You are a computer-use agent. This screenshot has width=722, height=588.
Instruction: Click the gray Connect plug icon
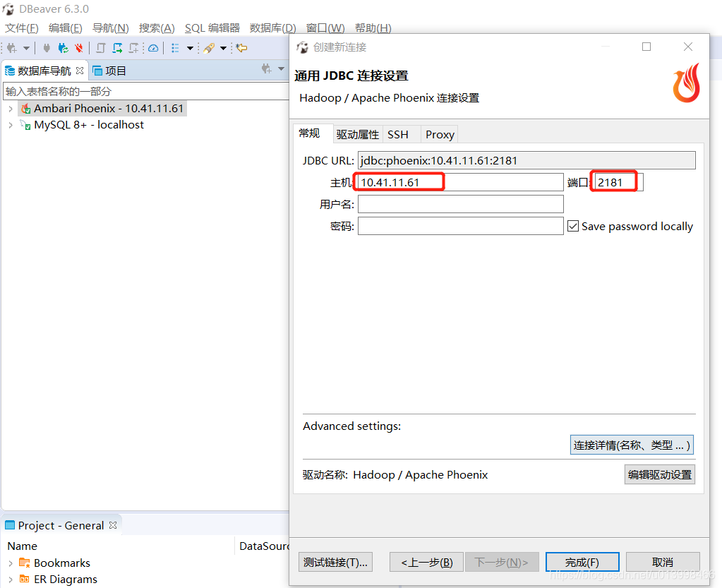(x=47, y=48)
